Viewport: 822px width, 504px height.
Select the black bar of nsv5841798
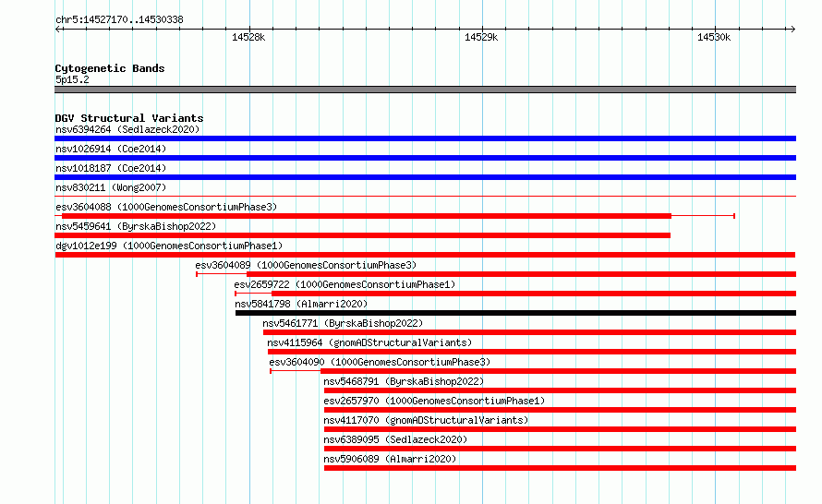click(516, 313)
